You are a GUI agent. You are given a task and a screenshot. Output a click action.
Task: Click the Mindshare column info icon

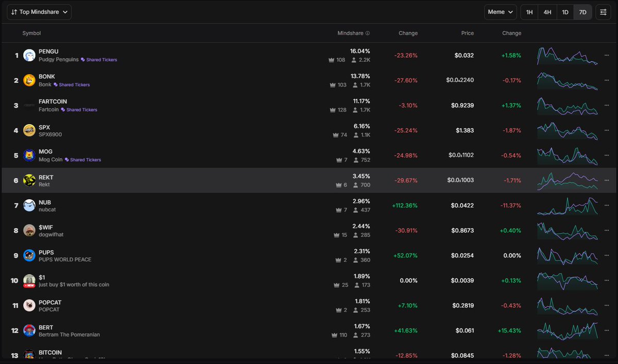(367, 32)
